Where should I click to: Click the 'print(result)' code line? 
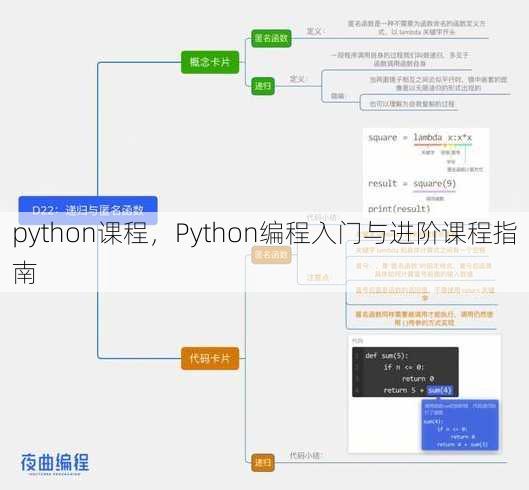(399, 209)
